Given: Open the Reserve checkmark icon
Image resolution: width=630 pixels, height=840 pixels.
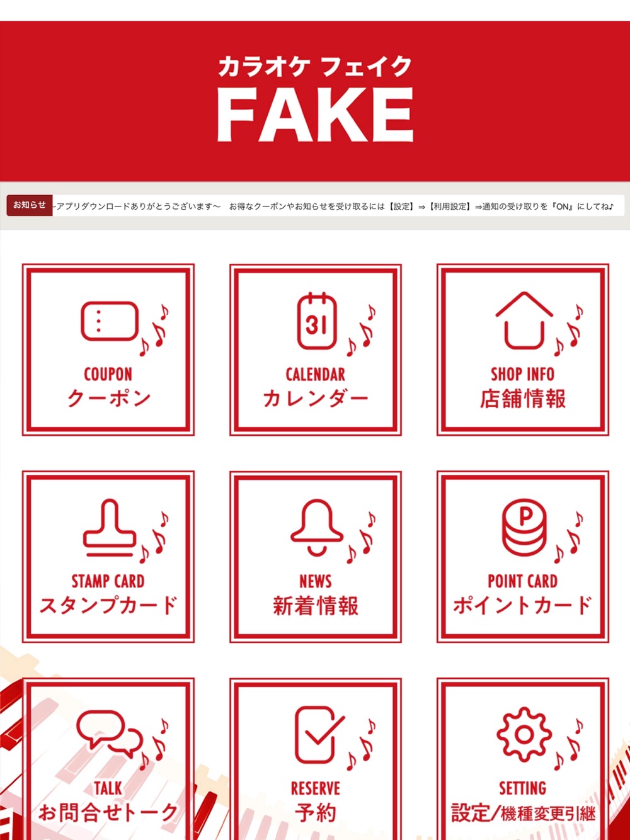Looking at the screenshot, I should point(319,734).
